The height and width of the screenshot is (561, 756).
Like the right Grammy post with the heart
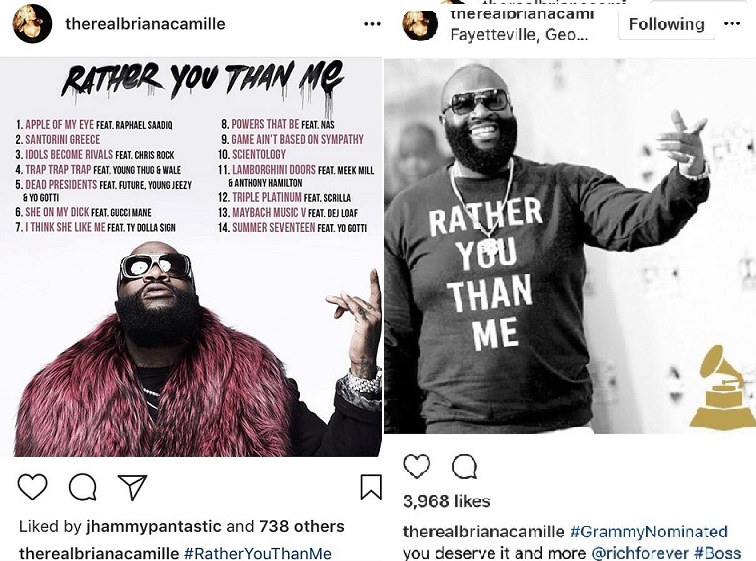(417, 466)
